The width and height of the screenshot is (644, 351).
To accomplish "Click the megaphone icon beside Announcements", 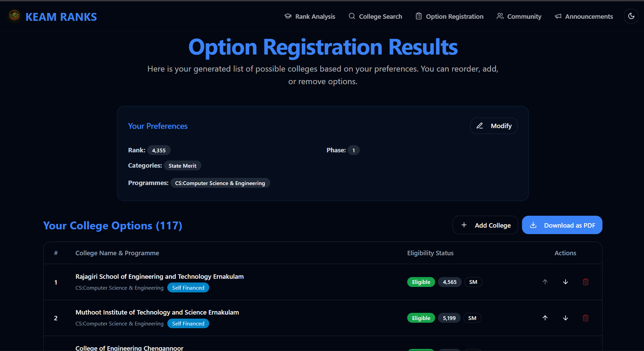I will click(x=558, y=16).
